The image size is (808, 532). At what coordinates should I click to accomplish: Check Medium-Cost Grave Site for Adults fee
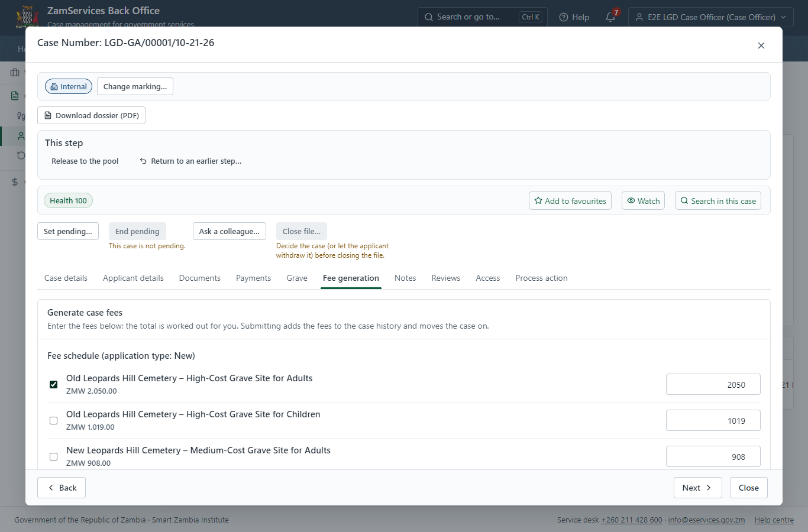pos(54,456)
